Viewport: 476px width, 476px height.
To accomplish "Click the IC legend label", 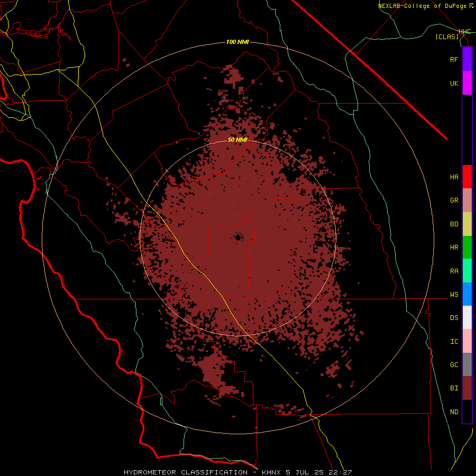I will pyautogui.click(x=454, y=342).
